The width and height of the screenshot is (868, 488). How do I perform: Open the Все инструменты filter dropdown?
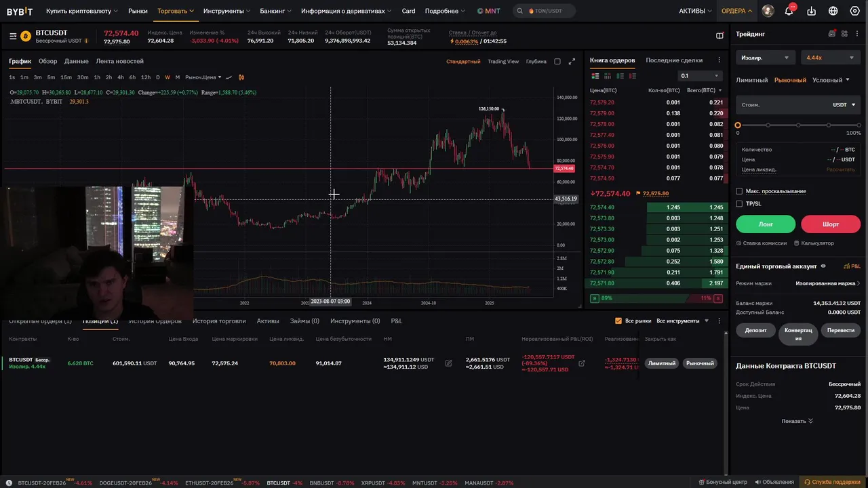coord(682,321)
